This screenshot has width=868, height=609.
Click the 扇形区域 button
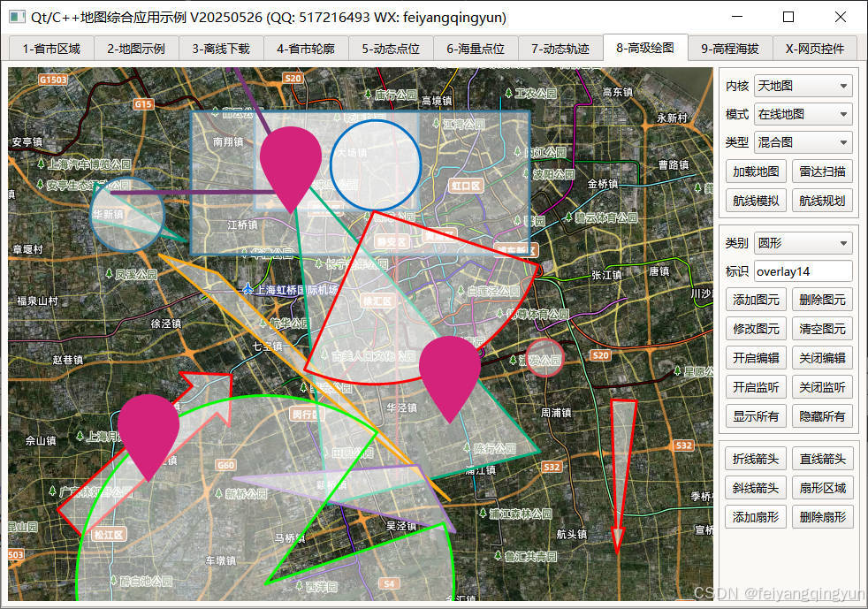[822, 488]
